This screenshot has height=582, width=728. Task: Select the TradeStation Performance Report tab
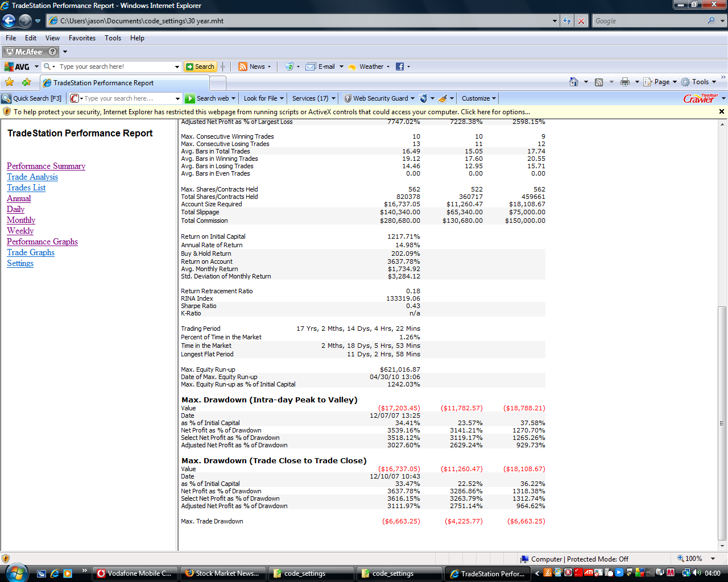(125, 83)
